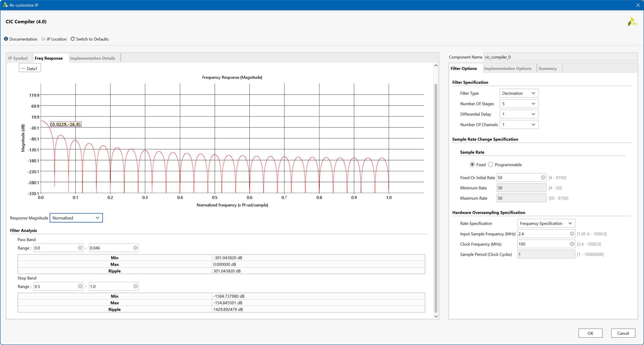Clear the Stop Band 1.0 range end
This screenshot has height=345, width=644.
[x=135, y=286]
